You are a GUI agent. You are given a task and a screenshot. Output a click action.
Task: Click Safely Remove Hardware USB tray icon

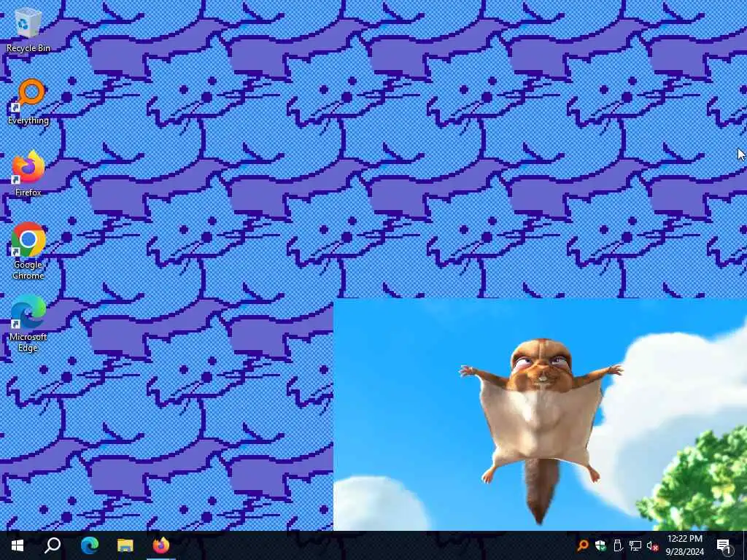point(618,545)
